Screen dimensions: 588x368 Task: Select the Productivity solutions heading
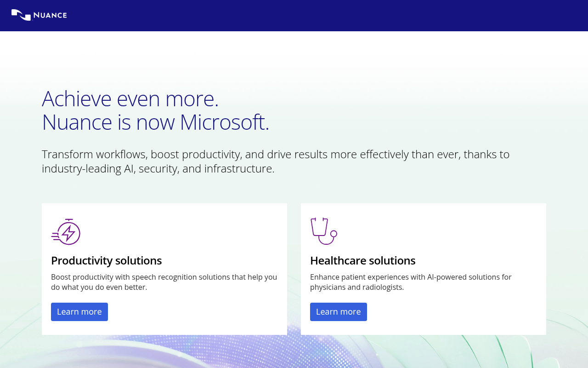click(107, 260)
